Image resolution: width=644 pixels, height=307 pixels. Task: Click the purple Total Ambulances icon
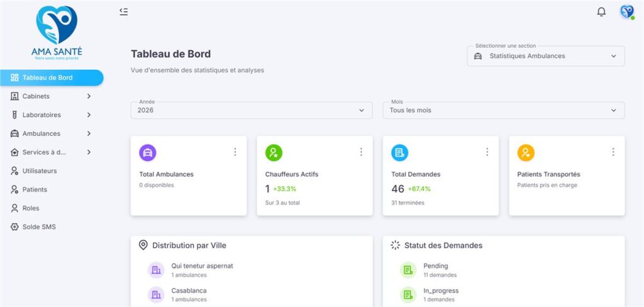[147, 152]
